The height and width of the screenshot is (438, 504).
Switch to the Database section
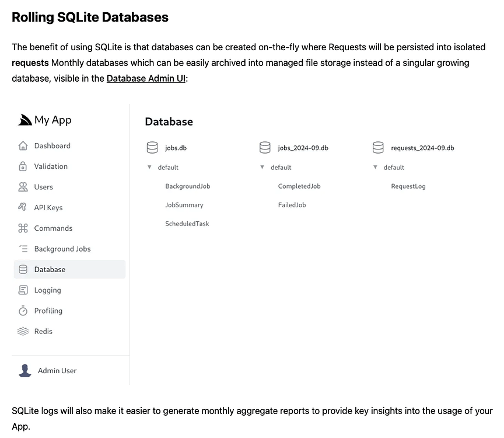[x=50, y=269]
